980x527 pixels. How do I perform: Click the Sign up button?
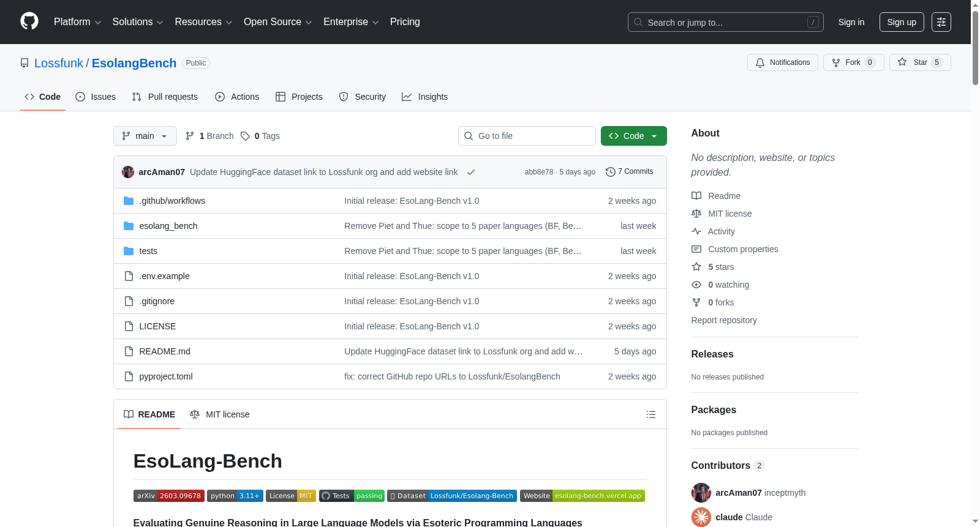click(902, 22)
